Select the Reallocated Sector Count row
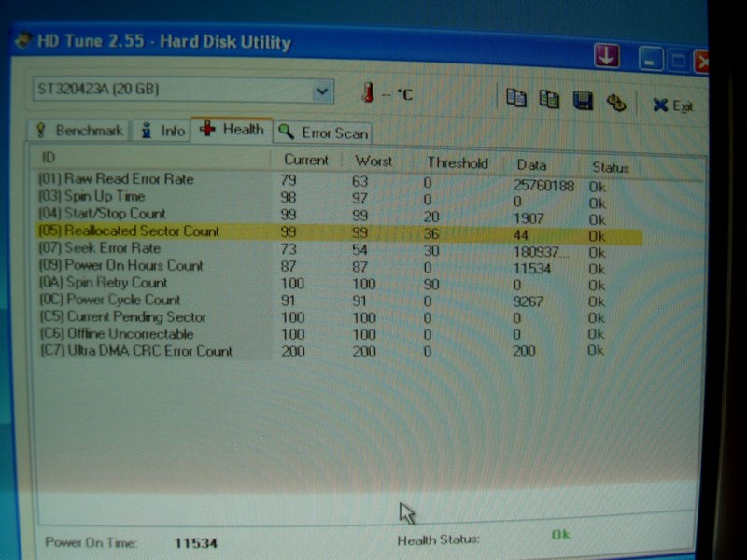The width and height of the screenshot is (747, 560). tap(338, 232)
